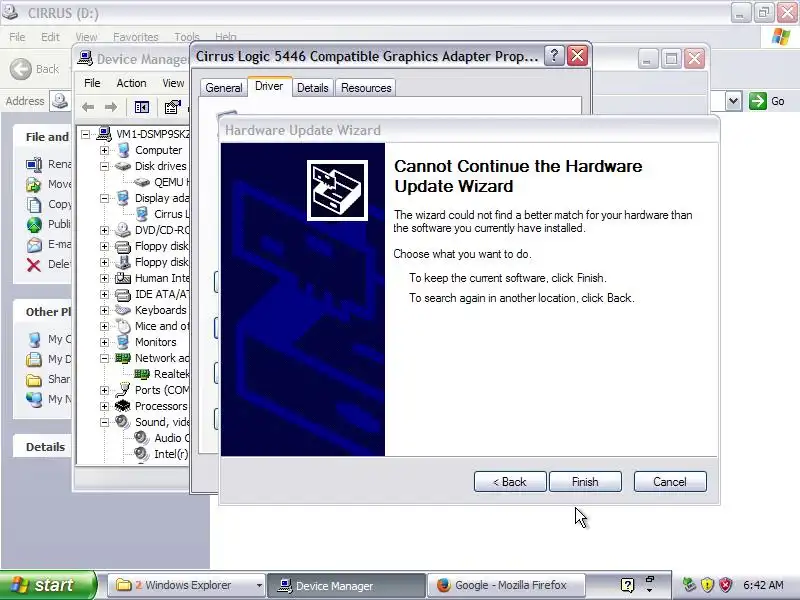Click the DVD/CD-ROM drives category icon
Image resolution: width=800 pixels, height=600 pixels.
[123, 230]
